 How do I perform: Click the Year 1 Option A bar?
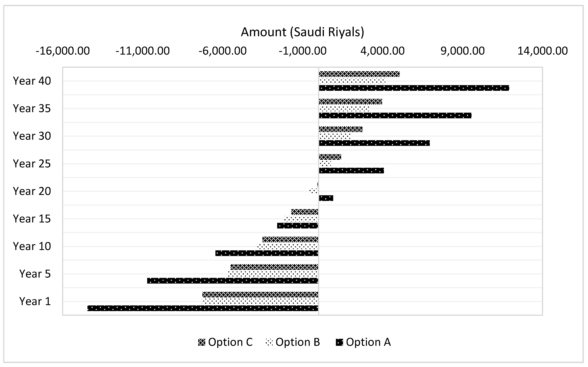click(x=203, y=308)
